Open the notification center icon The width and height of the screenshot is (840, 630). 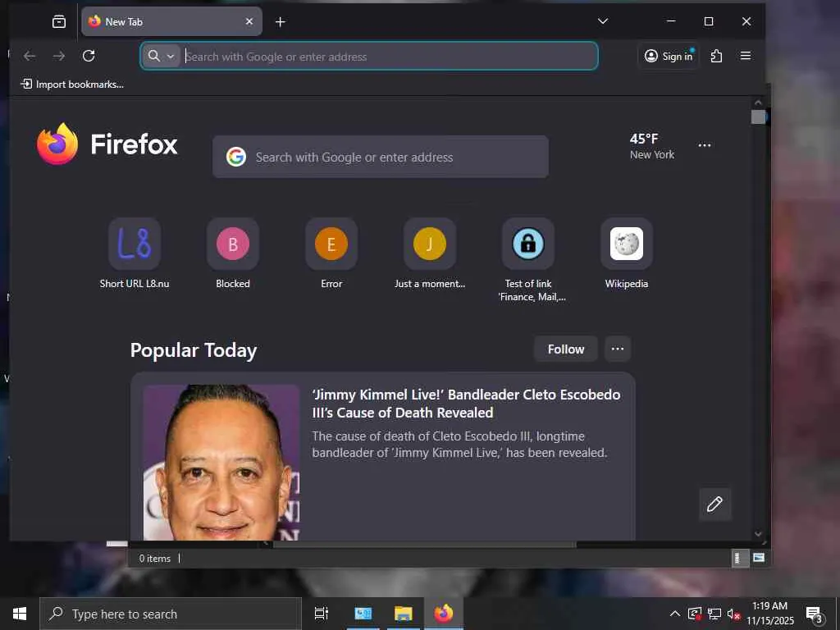[815, 614]
